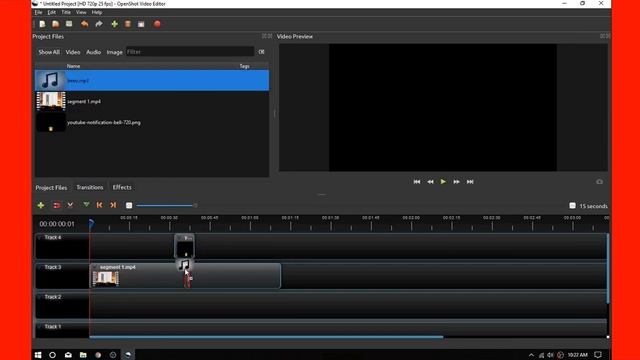Click the timeline zoom slider handle

(x=195, y=205)
